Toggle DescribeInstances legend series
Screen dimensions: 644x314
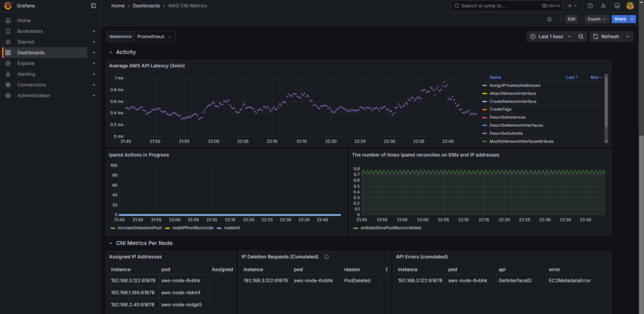point(507,117)
